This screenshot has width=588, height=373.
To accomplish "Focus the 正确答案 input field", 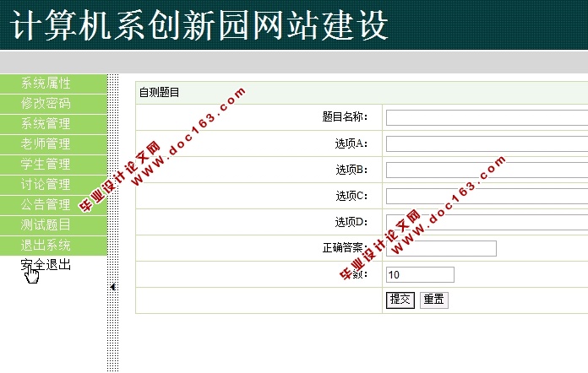I will (x=441, y=249).
